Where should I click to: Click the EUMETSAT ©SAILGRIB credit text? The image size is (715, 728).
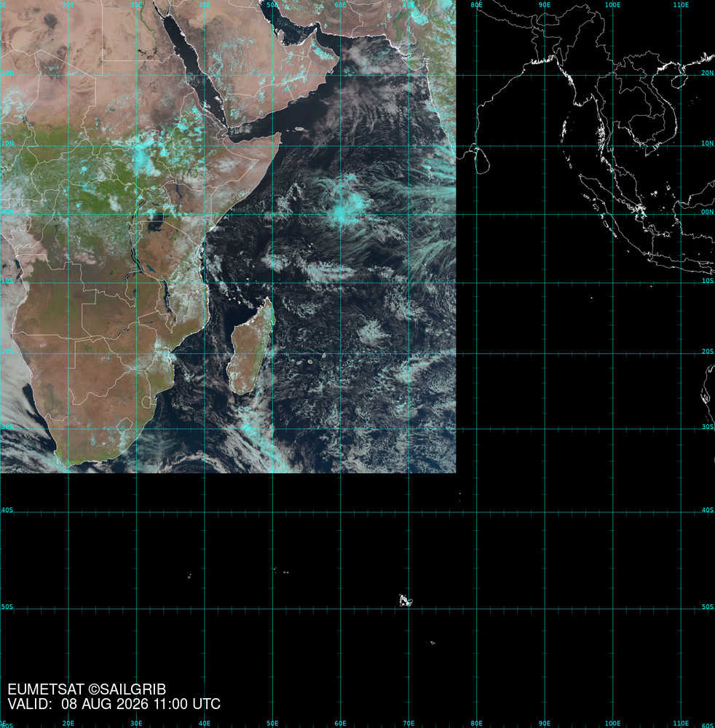click(x=87, y=689)
